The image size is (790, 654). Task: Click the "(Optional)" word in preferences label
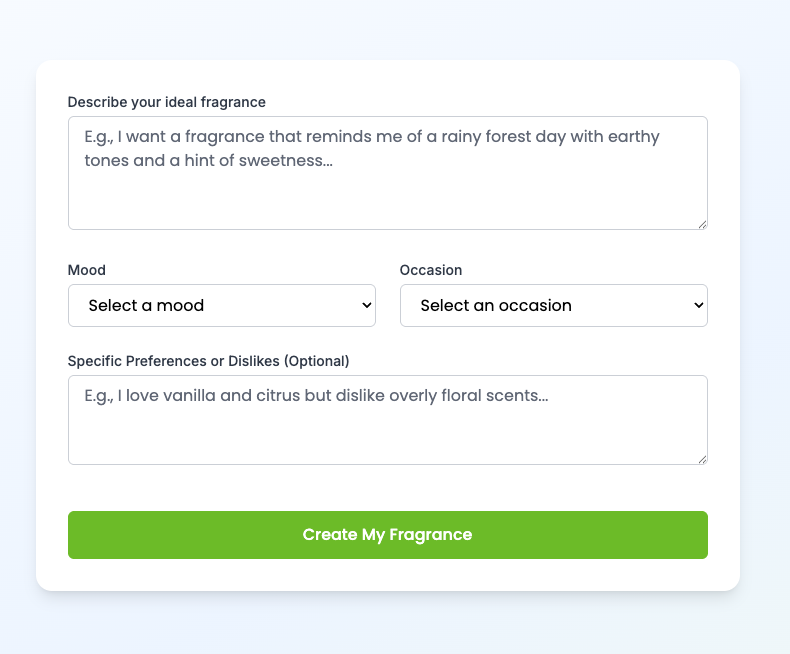point(317,360)
